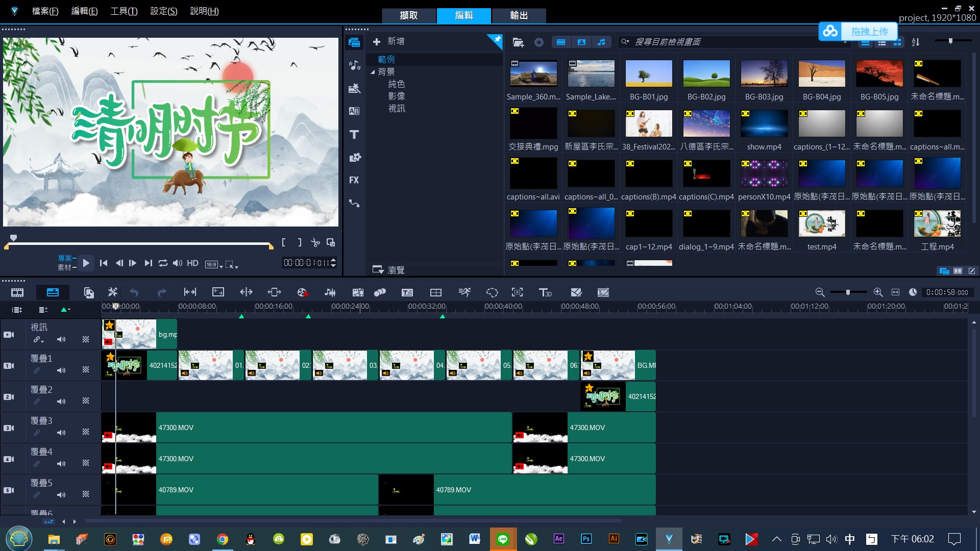
Task: Play the preview
Action: point(86,263)
